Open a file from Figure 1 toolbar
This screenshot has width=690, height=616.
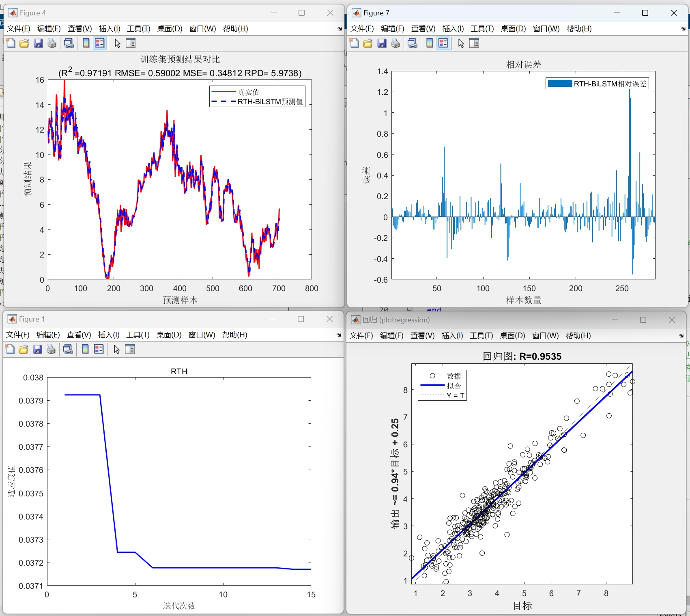pos(24,349)
